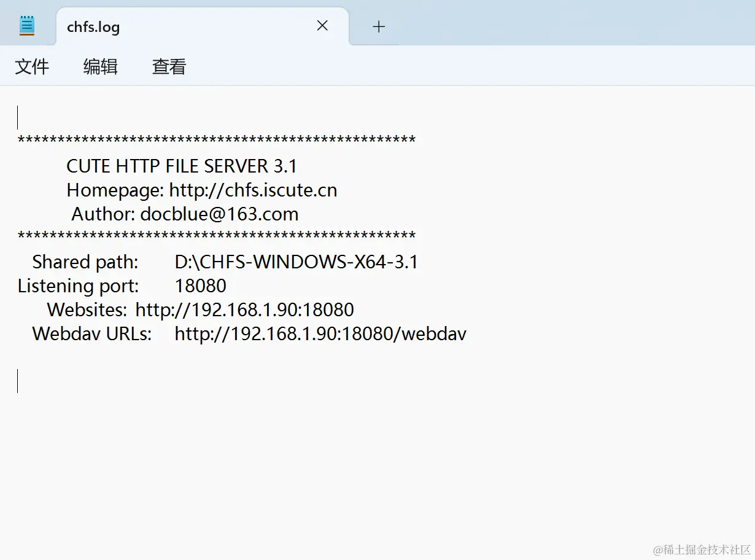Click the Webdav URL ending in /webdav
755x560 pixels.
click(x=320, y=334)
